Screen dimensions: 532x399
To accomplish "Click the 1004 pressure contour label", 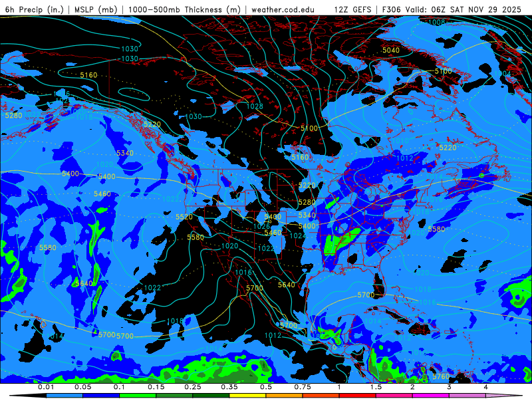I will pos(503,74).
